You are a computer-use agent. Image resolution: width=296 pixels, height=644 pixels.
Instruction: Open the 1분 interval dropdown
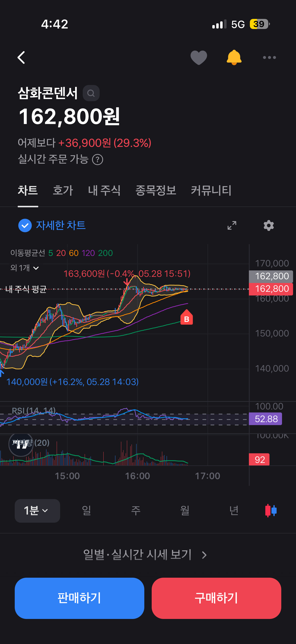37,511
